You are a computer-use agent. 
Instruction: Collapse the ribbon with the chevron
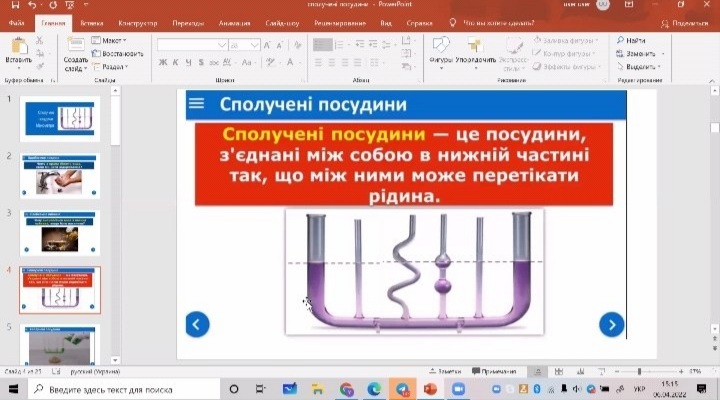[712, 81]
